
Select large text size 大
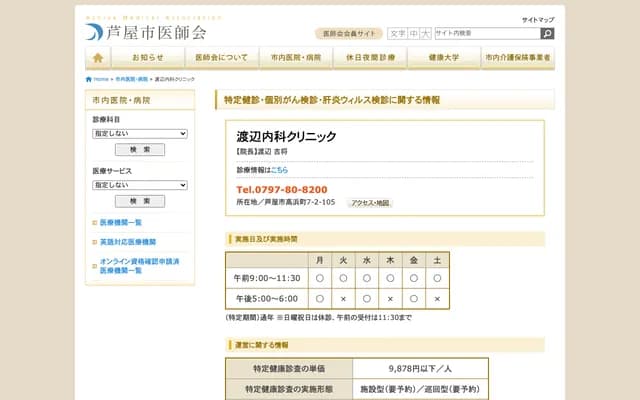[x=425, y=33]
